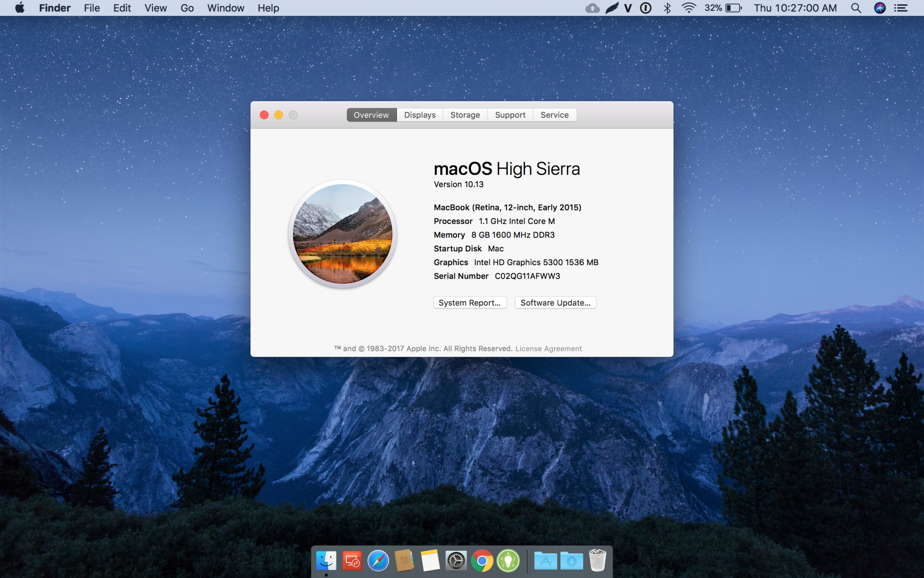Click the Startup Disk Mac line
Image resolution: width=924 pixels, height=578 pixels.
click(469, 249)
